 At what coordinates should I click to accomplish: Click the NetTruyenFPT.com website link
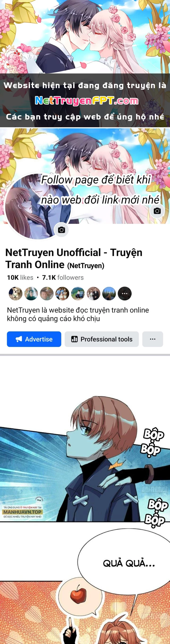pos(87,101)
